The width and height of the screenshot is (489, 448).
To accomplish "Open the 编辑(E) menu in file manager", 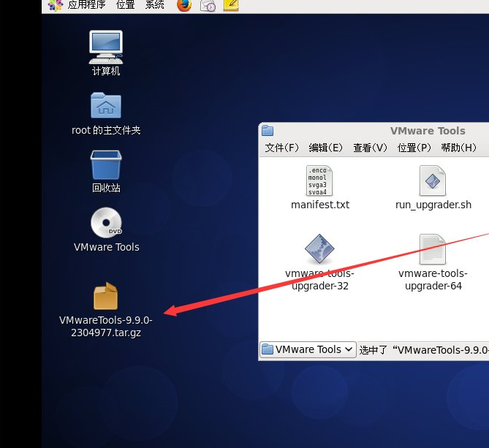I will coord(326,148).
